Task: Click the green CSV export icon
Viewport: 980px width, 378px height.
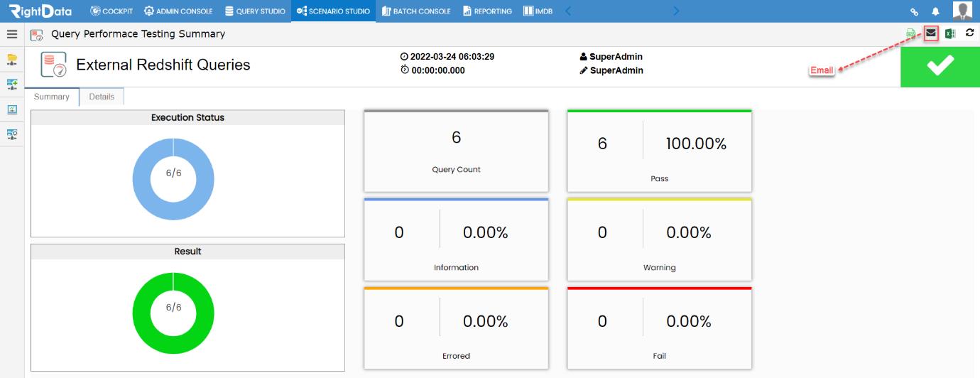Action: (911, 33)
